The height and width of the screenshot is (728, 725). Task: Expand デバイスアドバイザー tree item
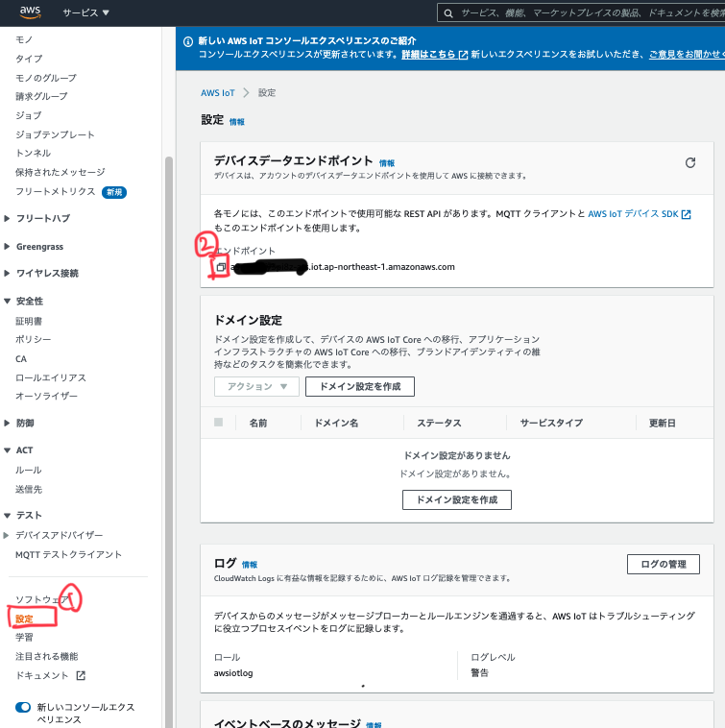pyautogui.click(x=6, y=535)
